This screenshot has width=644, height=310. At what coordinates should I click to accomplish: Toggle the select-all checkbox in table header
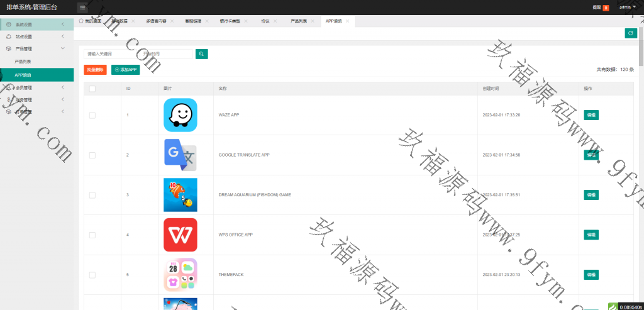pyautogui.click(x=92, y=89)
